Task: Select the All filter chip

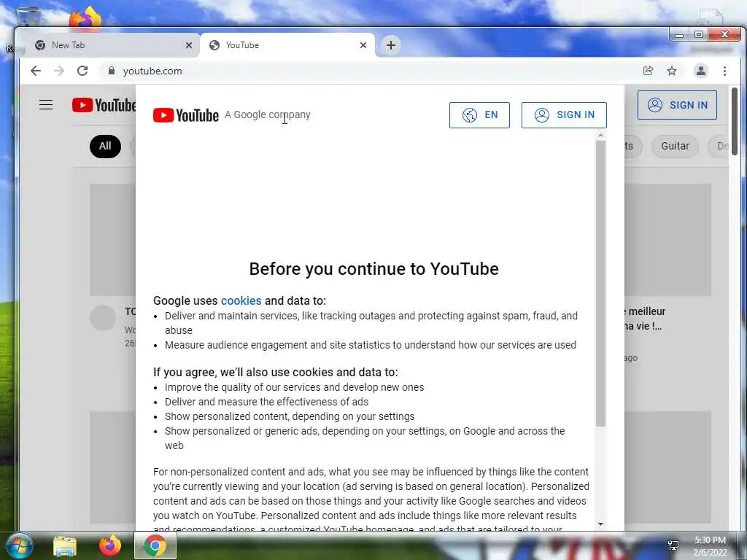Action: point(105,146)
